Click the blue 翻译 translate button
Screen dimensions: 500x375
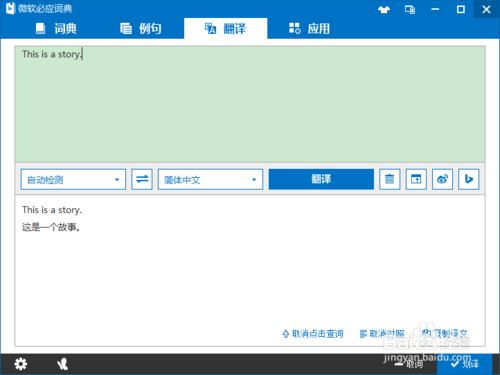[321, 179]
